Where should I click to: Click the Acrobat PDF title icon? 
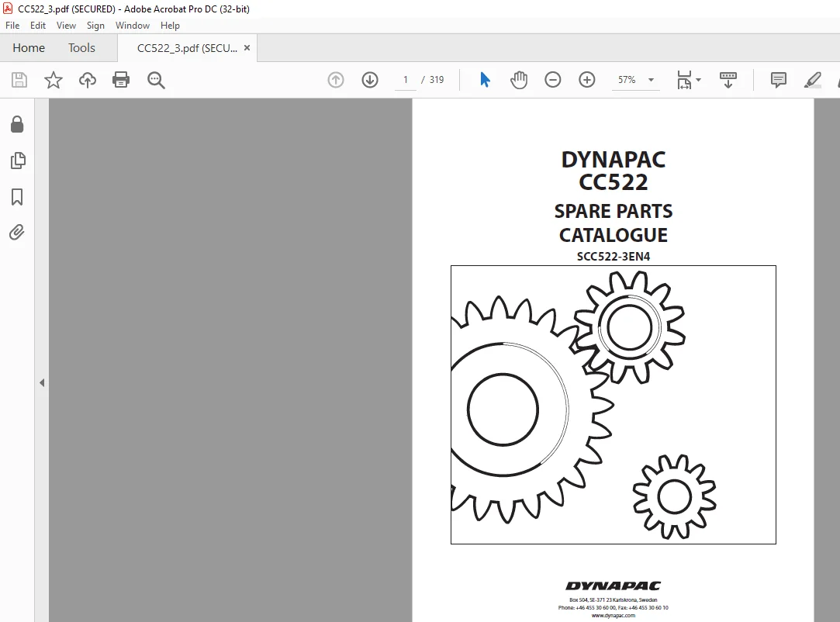pyautogui.click(x=8, y=8)
